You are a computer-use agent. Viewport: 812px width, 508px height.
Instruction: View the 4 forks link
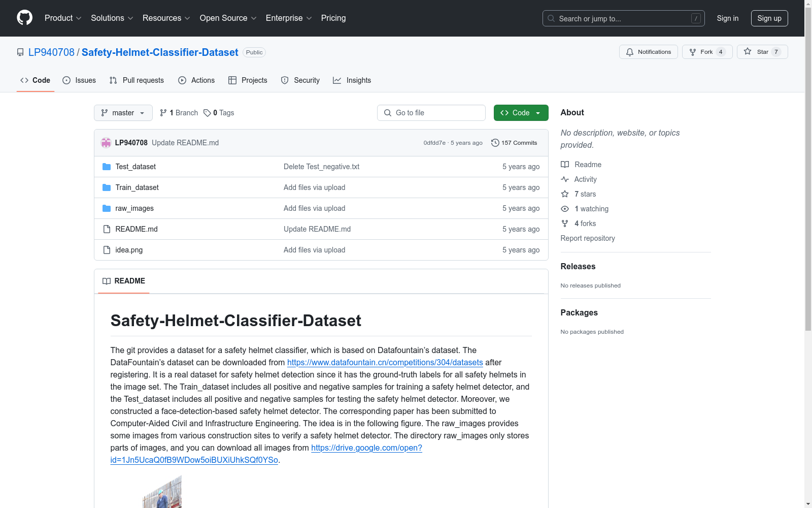(579, 224)
